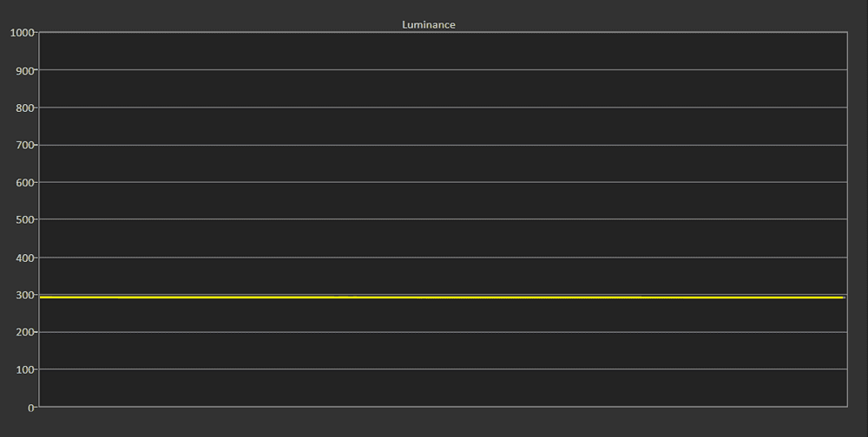Click the 200 horizontal gridline
This screenshot has height=437, width=868.
pyautogui.click(x=443, y=332)
